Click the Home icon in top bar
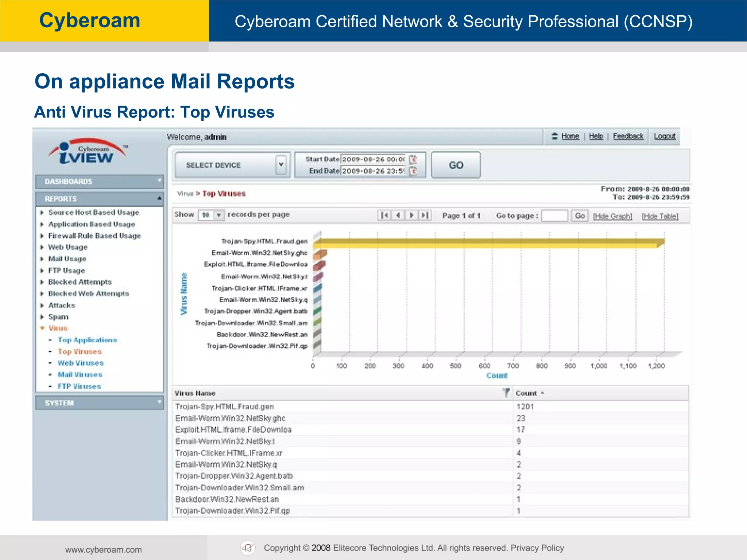Image resolution: width=747 pixels, height=560 pixels. click(555, 136)
